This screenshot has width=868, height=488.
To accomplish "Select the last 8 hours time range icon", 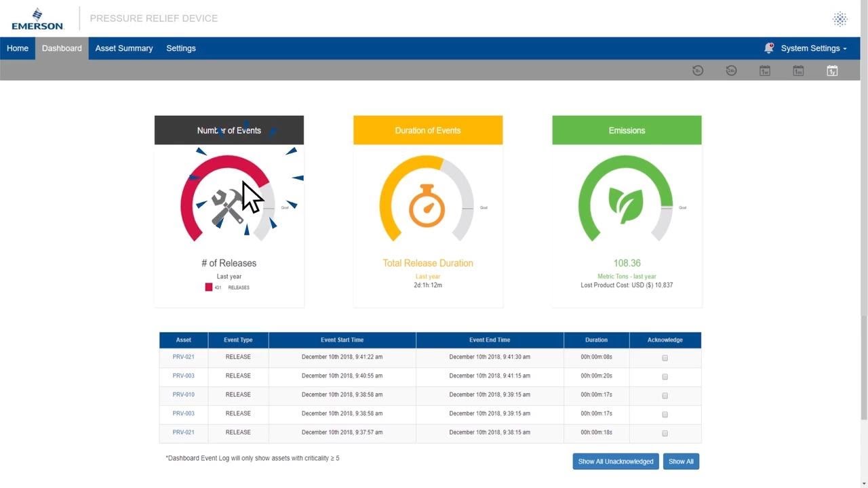I will (698, 70).
